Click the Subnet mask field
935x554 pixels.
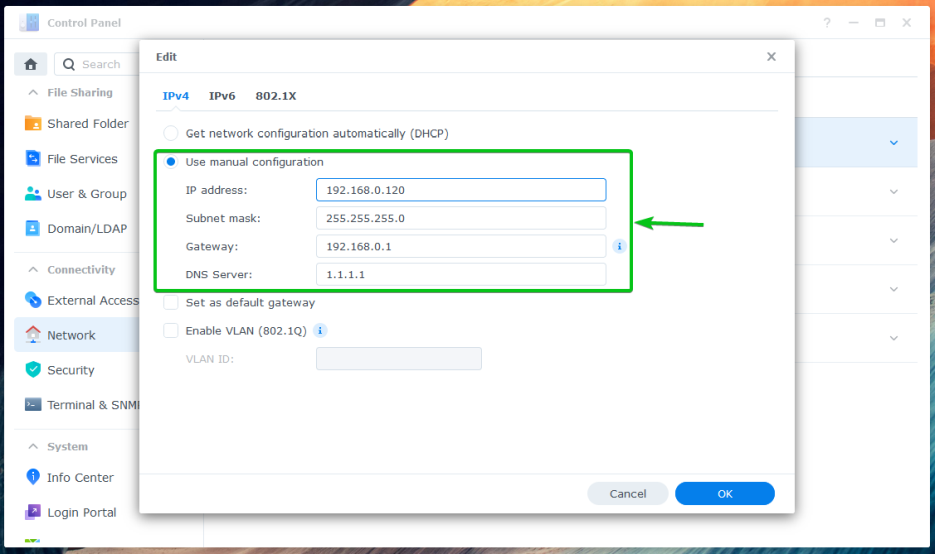click(x=461, y=218)
